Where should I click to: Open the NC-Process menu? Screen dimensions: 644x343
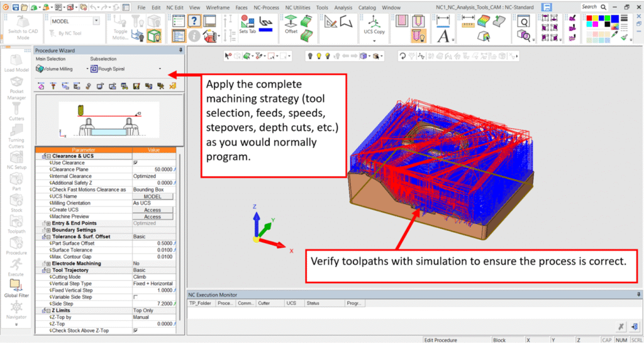pyautogui.click(x=266, y=8)
